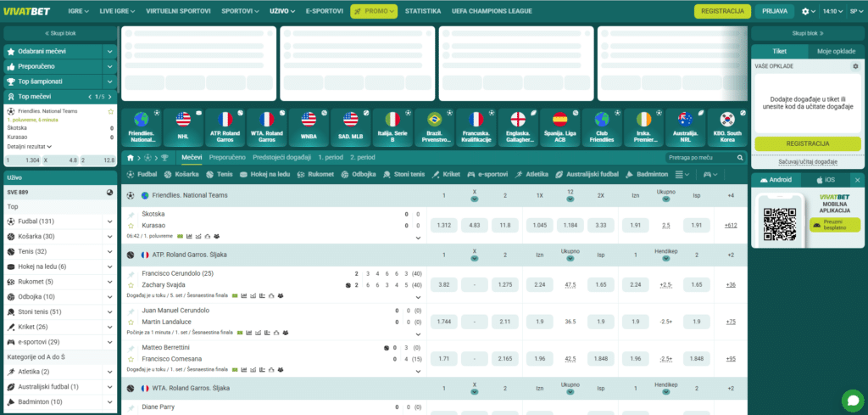Image resolution: width=868 pixels, height=415 pixels.
Task: Expand Fudbal (131) in sidebar
Action: (109, 222)
